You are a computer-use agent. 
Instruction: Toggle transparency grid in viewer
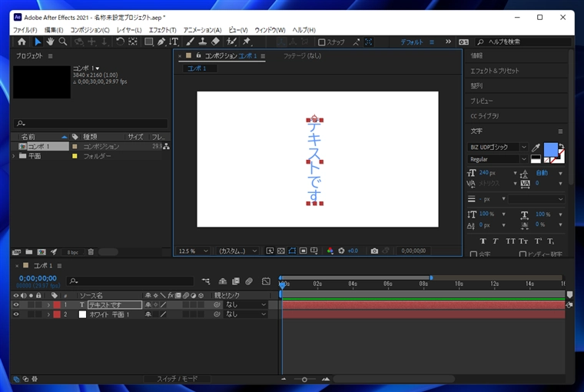pos(280,251)
